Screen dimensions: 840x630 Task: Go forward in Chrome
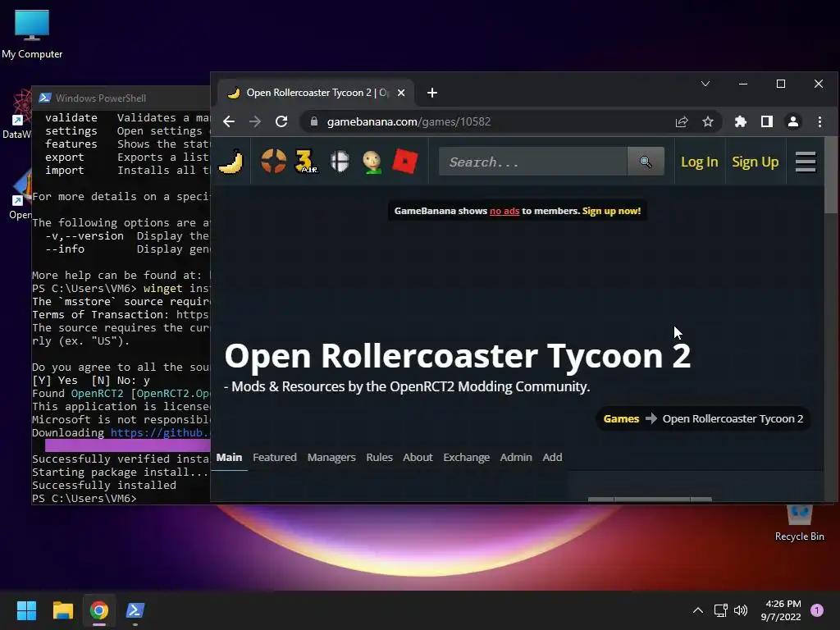point(255,121)
